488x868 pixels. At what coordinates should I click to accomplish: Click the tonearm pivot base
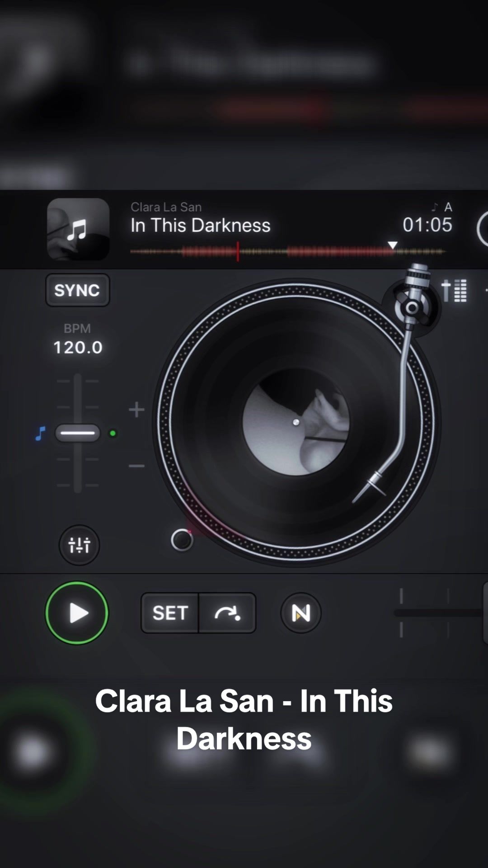[x=412, y=308]
